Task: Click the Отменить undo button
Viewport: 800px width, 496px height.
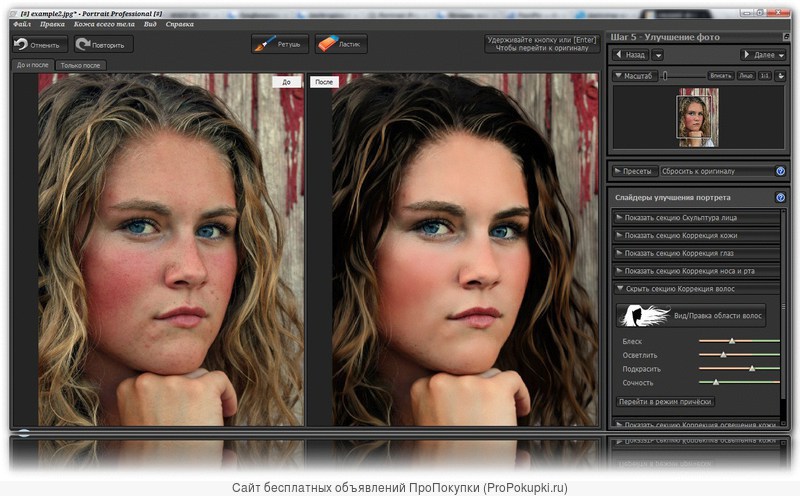Action: (40, 44)
